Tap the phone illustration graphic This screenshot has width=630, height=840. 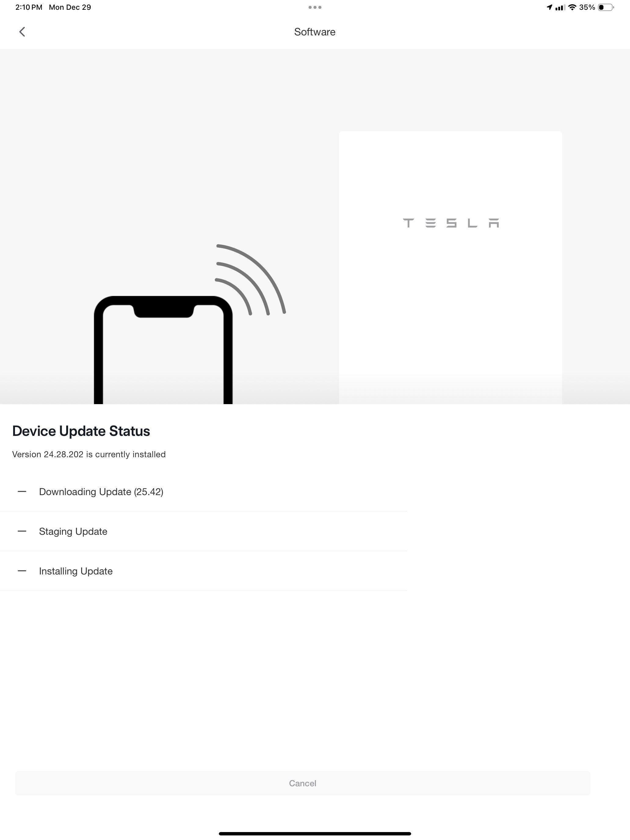click(163, 350)
